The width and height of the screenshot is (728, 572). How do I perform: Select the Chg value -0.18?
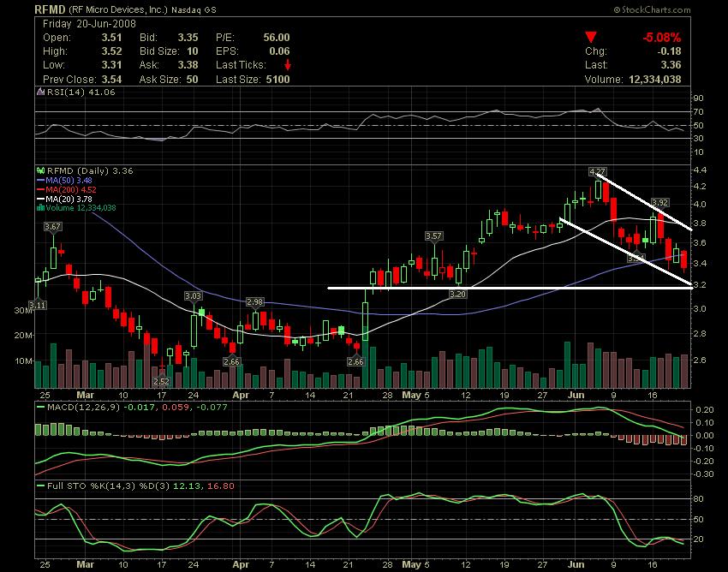pyautogui.click(x=670, y=51)
